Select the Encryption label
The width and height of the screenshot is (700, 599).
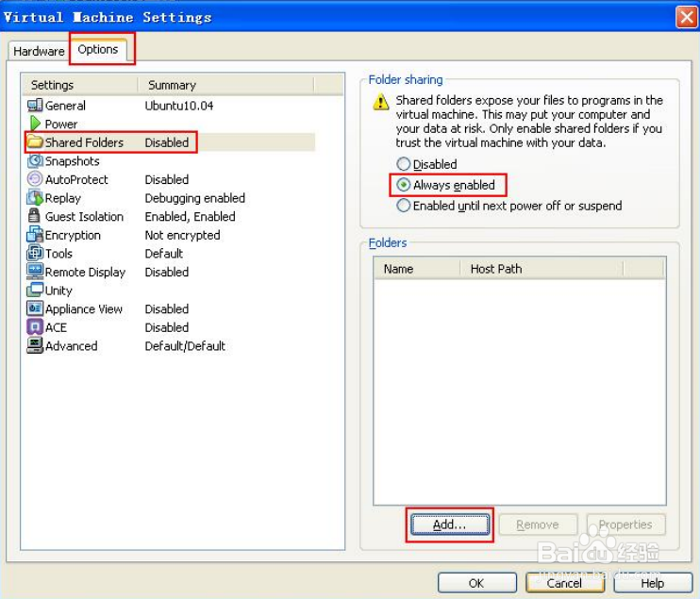click(x=73, y=235)
